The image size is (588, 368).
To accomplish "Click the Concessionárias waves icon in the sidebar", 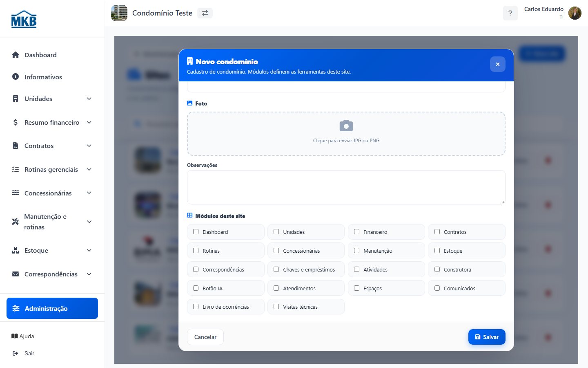I will (x=16, y=193).
